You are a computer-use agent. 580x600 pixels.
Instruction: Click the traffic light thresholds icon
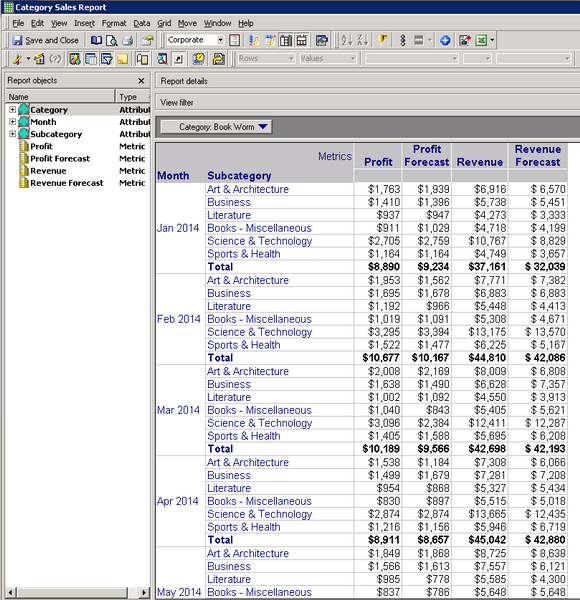[402, 40]
